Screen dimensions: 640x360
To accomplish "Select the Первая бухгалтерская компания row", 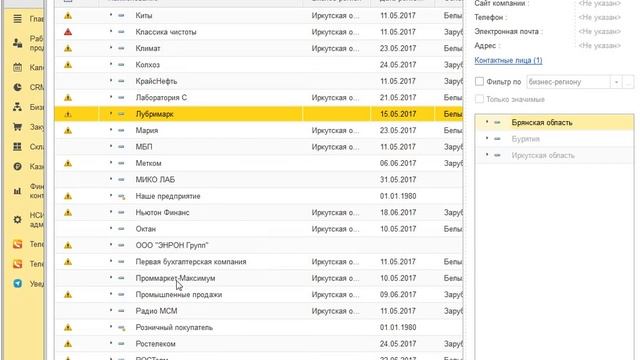I will [259, 262].
